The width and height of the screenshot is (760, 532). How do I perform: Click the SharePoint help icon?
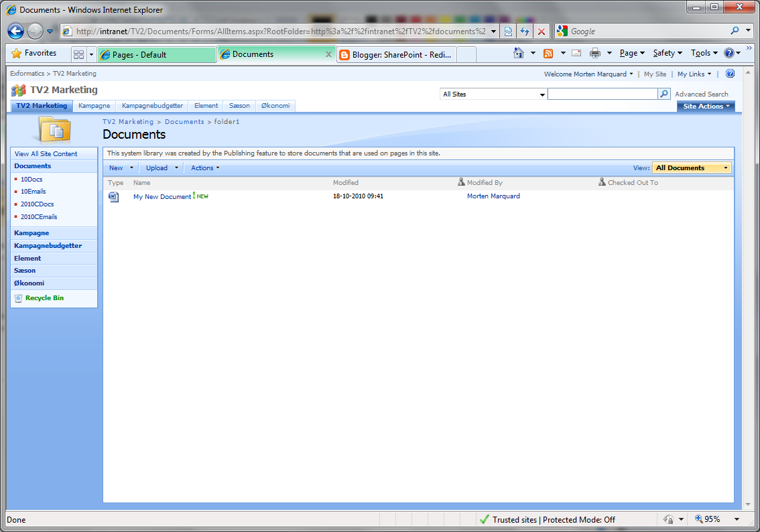[730, 74]
